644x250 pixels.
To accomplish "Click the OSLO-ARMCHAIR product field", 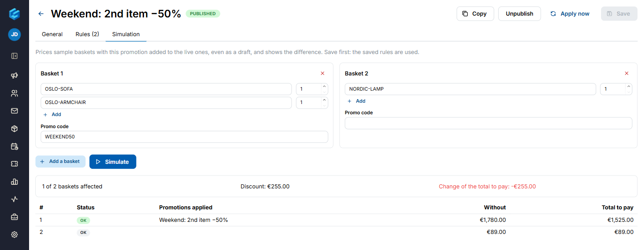I will tap(166, 102).
